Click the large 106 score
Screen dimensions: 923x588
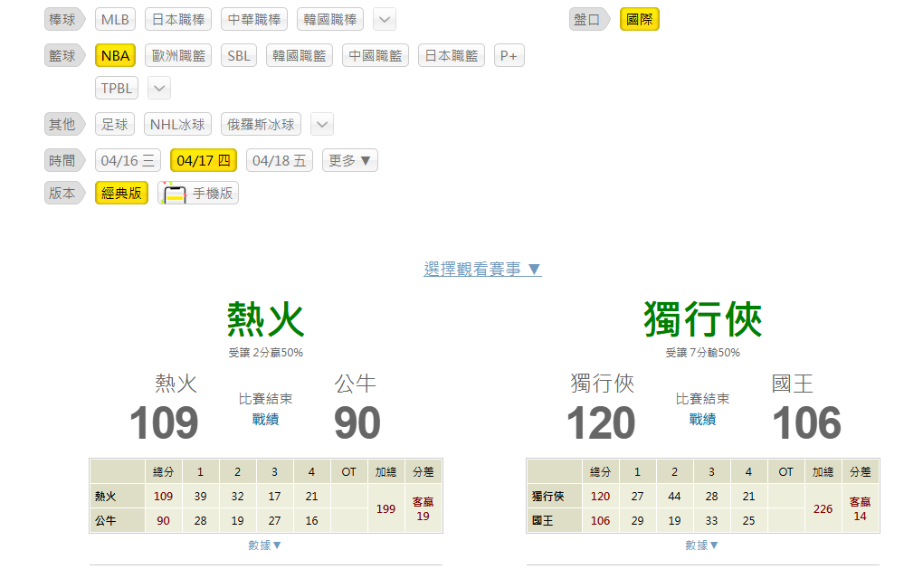807,422
